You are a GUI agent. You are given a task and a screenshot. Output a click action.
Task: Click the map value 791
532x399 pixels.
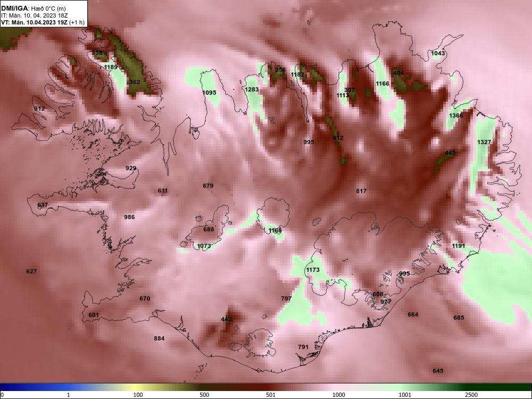tap(303, 347)
